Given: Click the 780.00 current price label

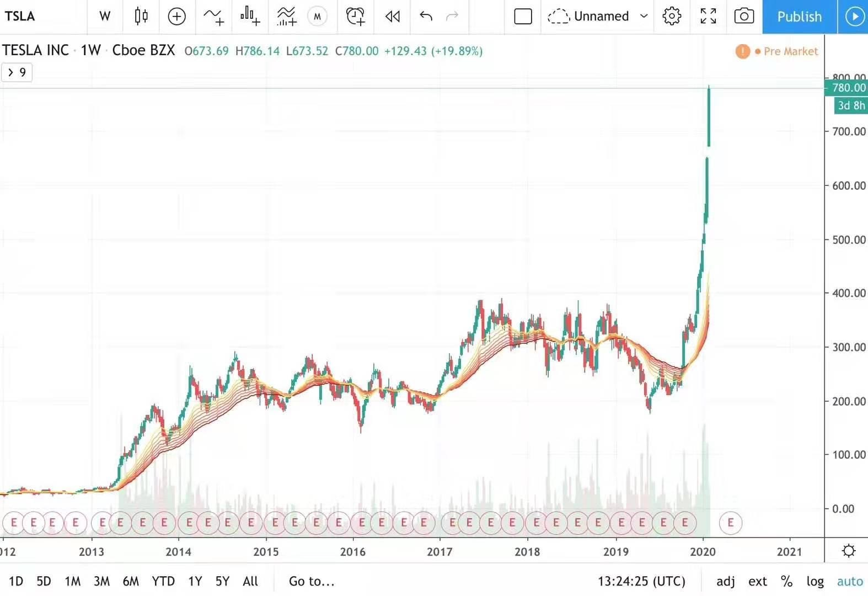Looking at the screenshot, I should pyautogui.click(x=846, y=87).
